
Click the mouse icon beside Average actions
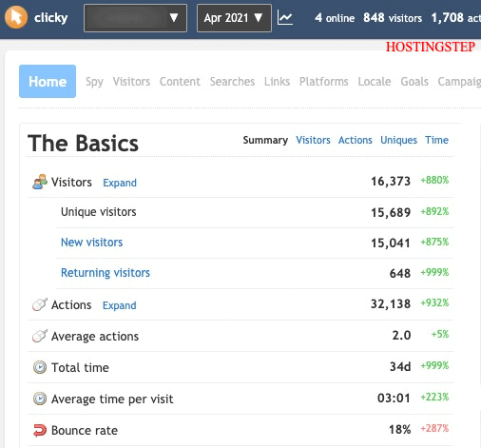pyautogui.click(x=40, y=336)
